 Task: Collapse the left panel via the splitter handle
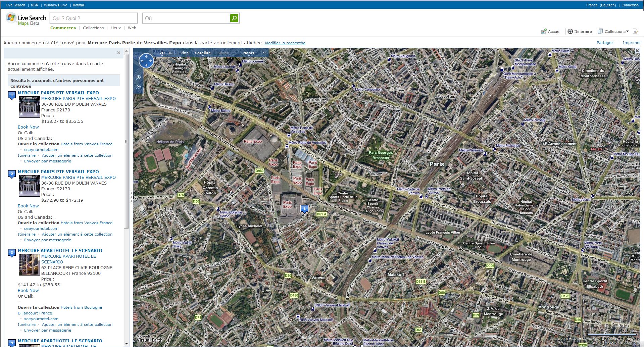[x=131, y=197]
